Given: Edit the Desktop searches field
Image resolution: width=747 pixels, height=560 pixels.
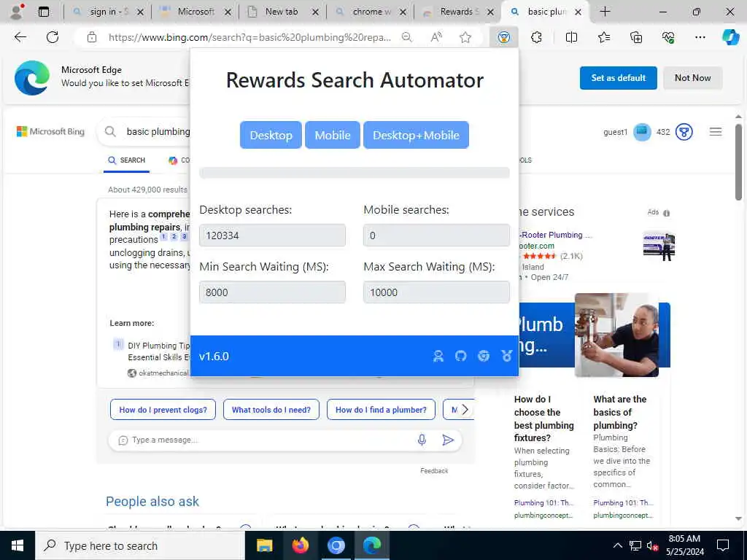Looking at the screenshot, I should tap(273, 236).
